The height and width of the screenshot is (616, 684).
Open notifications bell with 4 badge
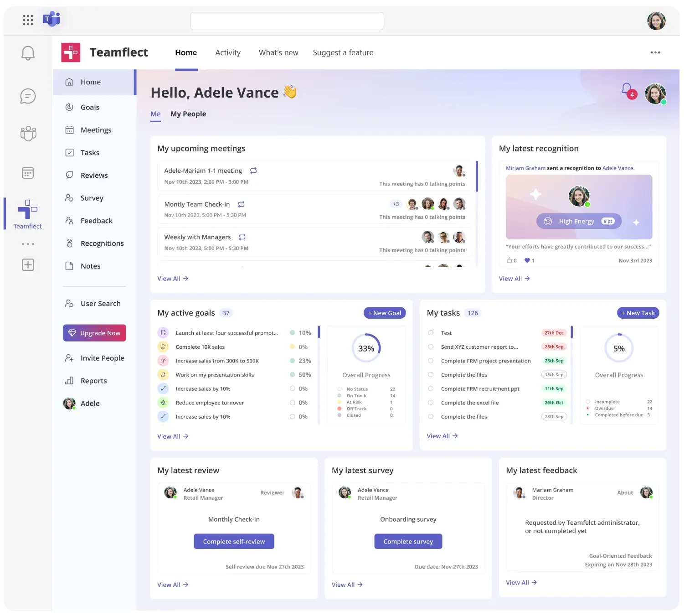tap(628, 90)
